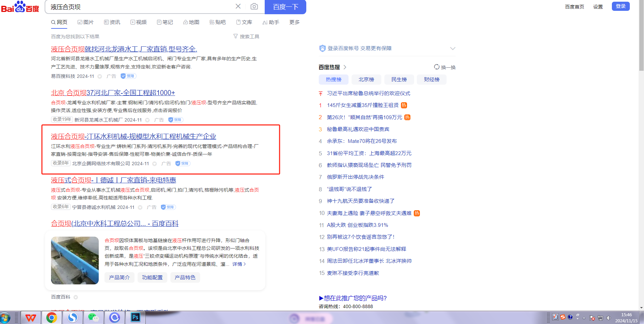Click the 合页坝 encyclopedia thumbnail image
The width and height of the screenshot is (644, 324).
click(75, 260)
